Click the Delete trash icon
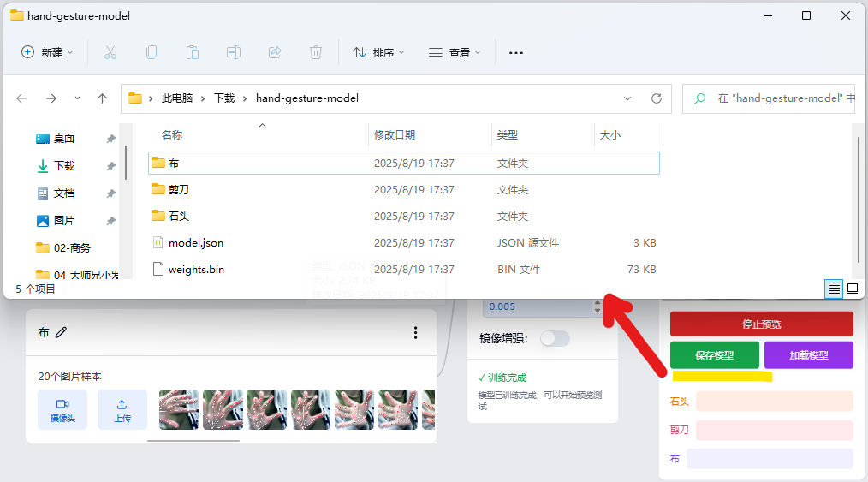The height and width of the screenshot is (482, 868). (316, 52)
